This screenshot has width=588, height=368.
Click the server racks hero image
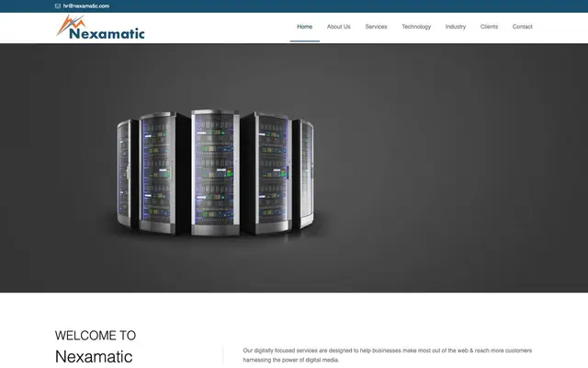click(x=216, y=173)
